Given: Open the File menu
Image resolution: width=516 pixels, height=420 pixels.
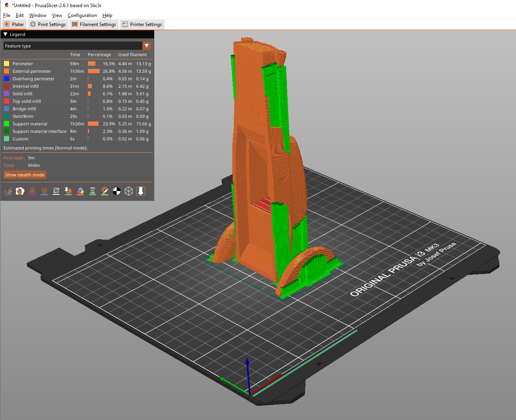Looking at the screenshot, I should click(7, 15).
